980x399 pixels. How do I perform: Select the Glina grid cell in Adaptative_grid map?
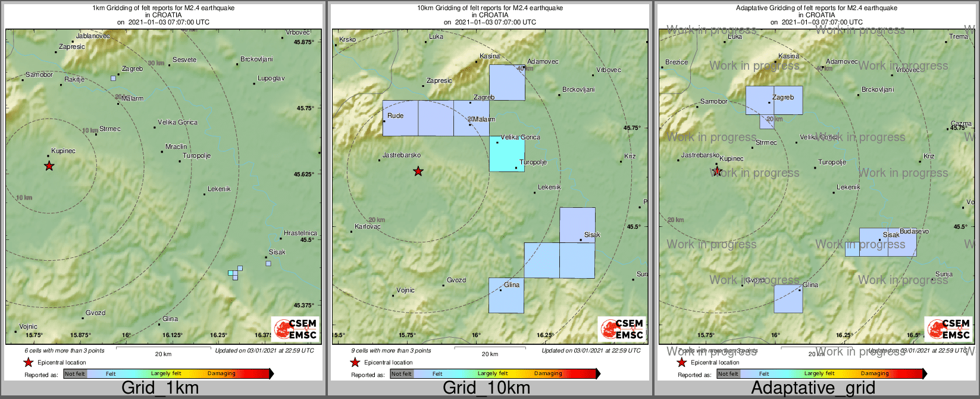[788, 299]
